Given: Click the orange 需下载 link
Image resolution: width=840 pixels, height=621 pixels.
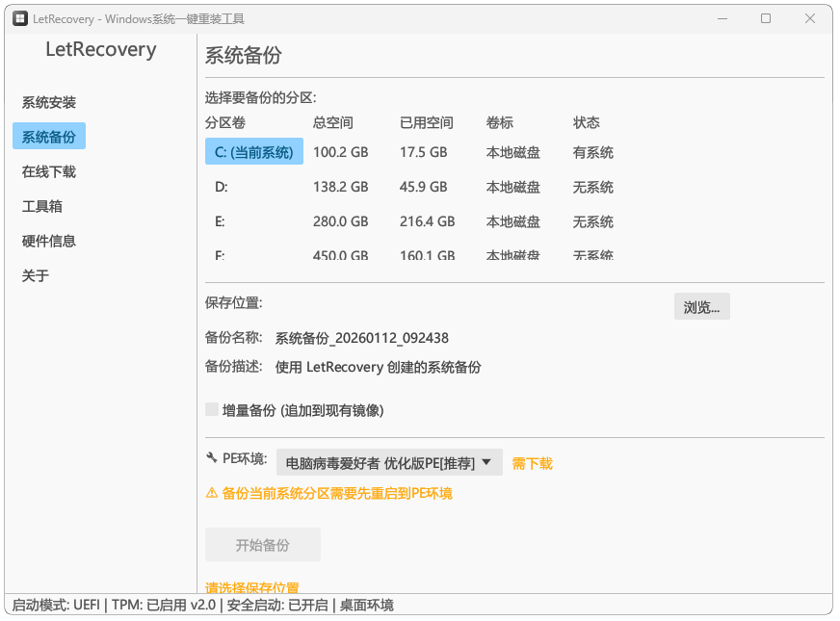Looking at the screenshot, I should pyautogui.click(x=532, y=463).
